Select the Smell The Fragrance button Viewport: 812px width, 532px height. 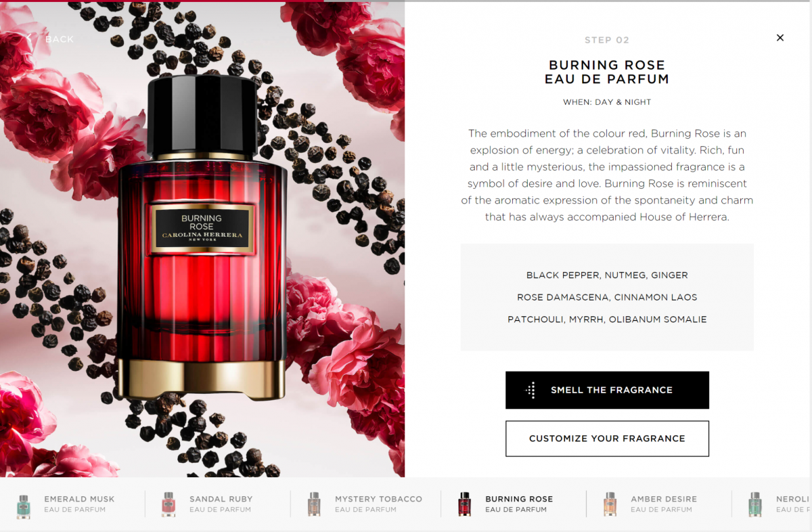pos(607,390)
